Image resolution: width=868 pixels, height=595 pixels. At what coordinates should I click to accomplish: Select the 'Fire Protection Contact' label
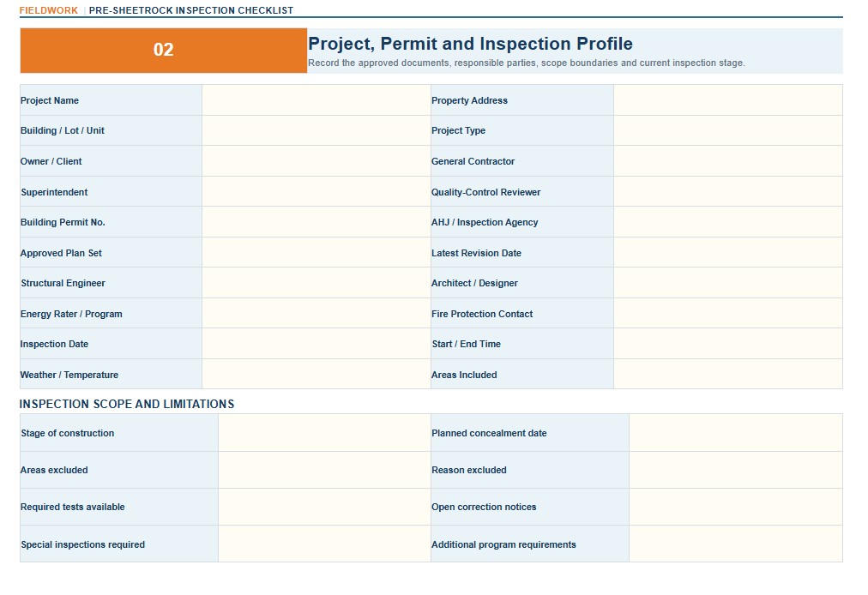pyautogui.click(x=482, y=314)
